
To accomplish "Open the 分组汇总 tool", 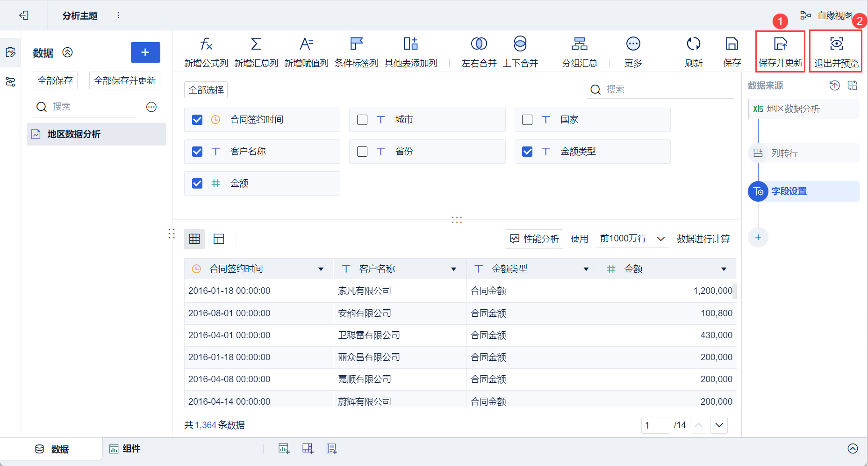I will (x=580, y=52).
